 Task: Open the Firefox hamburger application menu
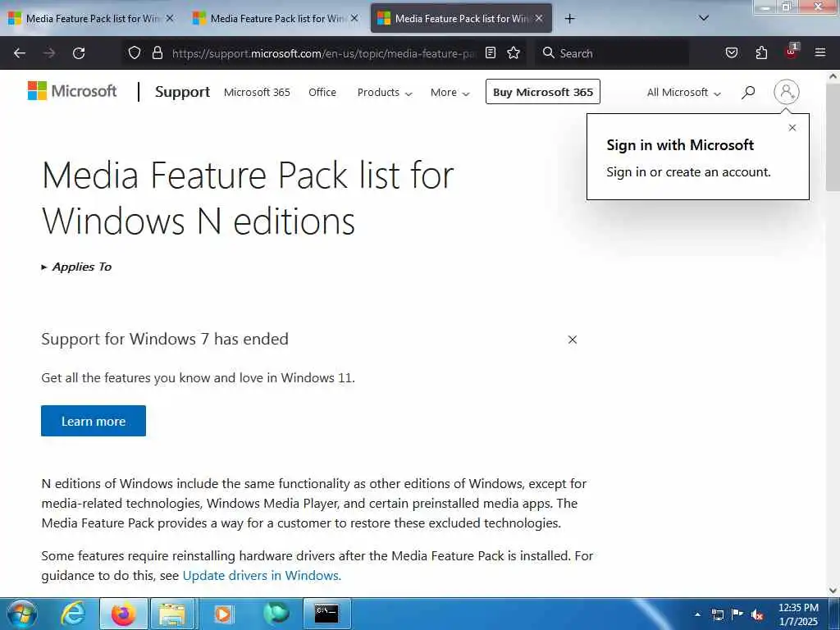pyautogui.click(x=819, y=52)
